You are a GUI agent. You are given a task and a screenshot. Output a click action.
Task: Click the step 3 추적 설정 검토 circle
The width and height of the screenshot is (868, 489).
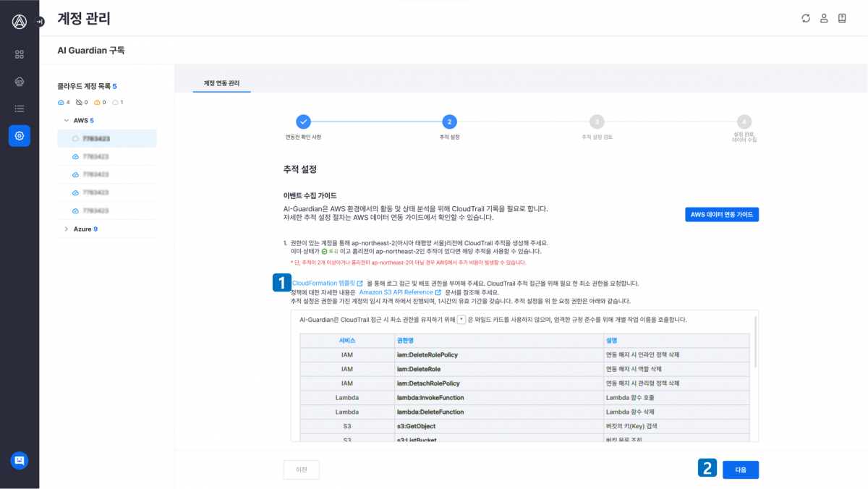(x=597, y=122)
